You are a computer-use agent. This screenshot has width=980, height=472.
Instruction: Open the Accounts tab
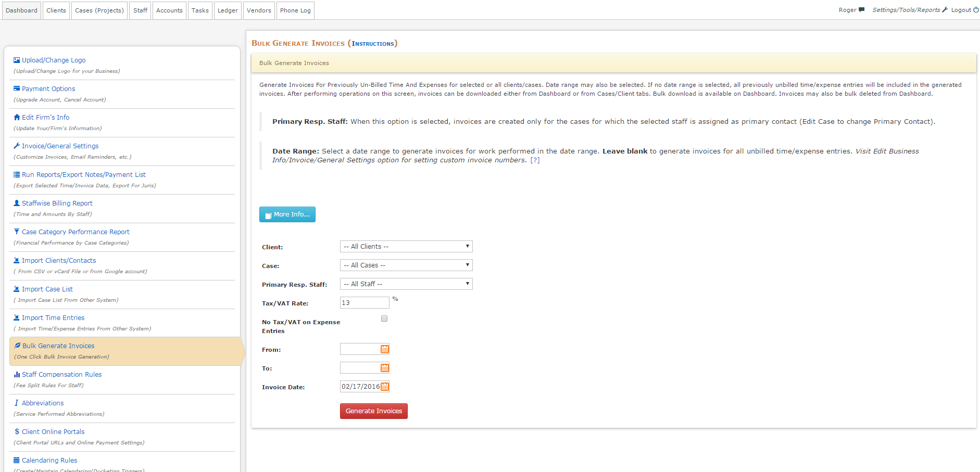point(169,10)
